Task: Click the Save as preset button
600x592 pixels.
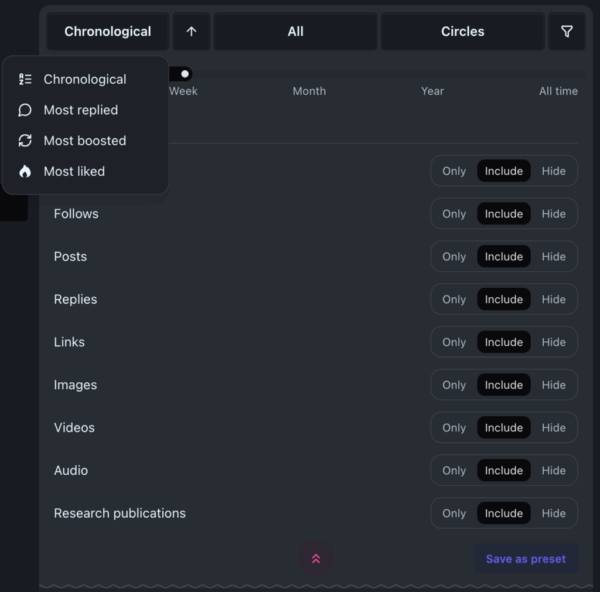Action: point(525,559)
